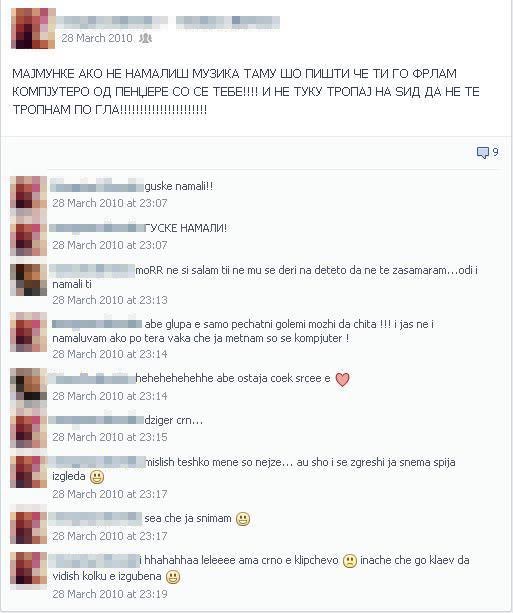This screenshot has height=613, width=513.
Task: Open commenter name before "dziger crn..."
Action: click(x=96, y=420)
